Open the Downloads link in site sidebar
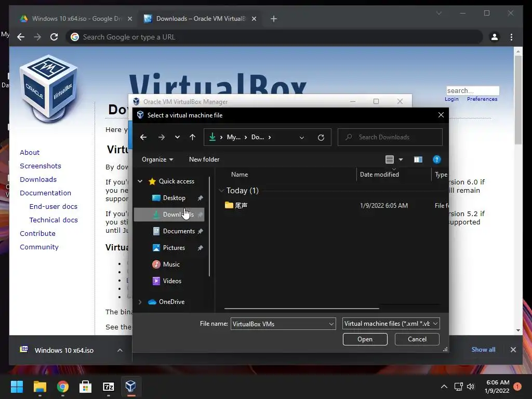This screenshot has width=532, height=399. (x=38, y=179)
